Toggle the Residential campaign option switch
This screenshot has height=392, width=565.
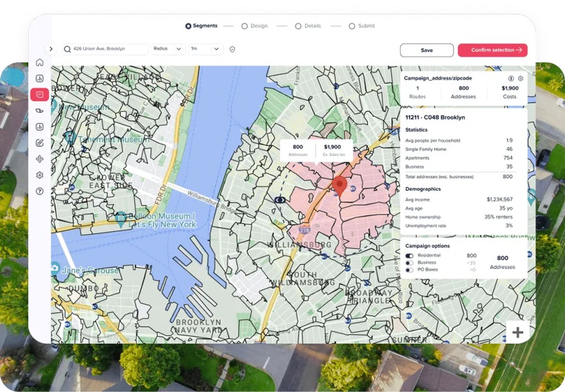pos(409,256)
